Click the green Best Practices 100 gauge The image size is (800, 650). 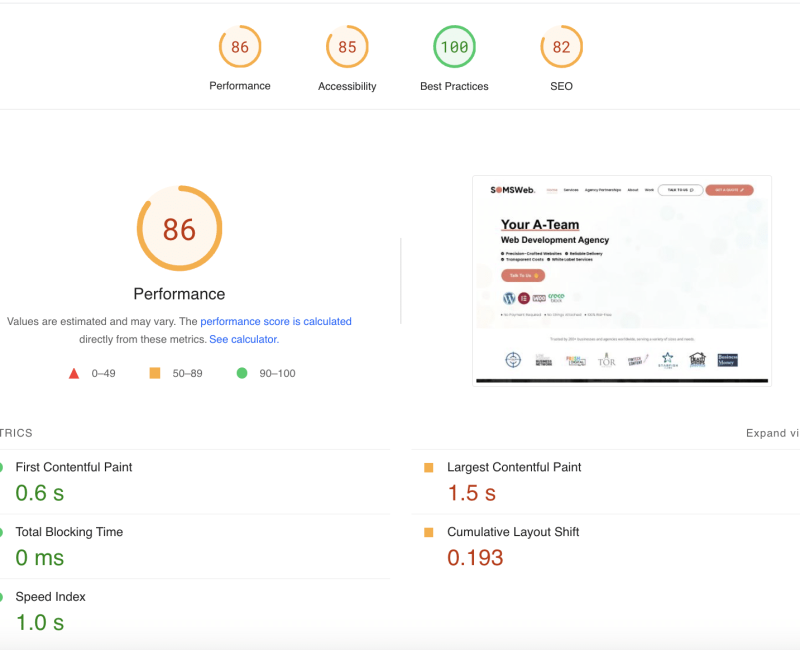[454, 47]
